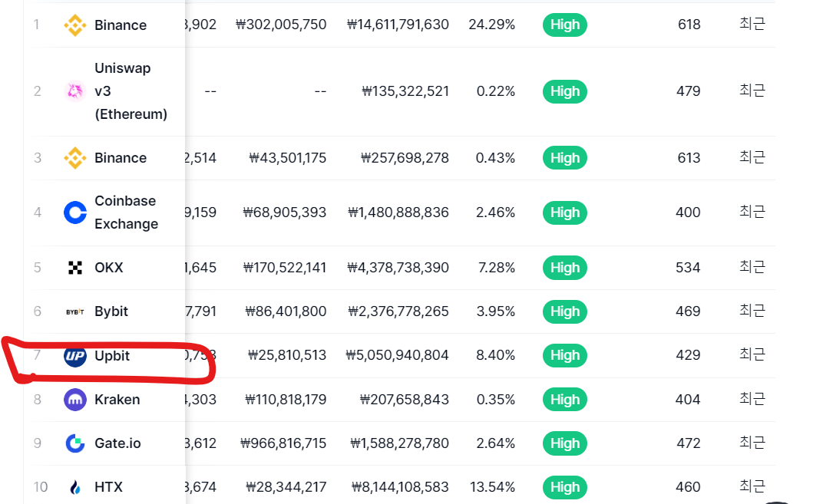Screen dimensions: 813x504
Task: Select the 7.28% volume share
Action: pyautogui.click(x=497, y=268)
